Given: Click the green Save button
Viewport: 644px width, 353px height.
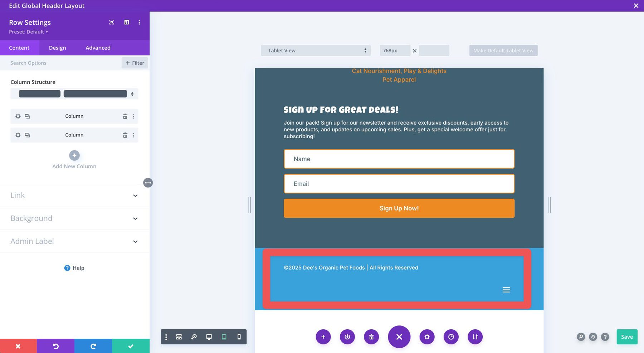Looking at the screenshot, I should pyautogui.click(x=627, y=337).
